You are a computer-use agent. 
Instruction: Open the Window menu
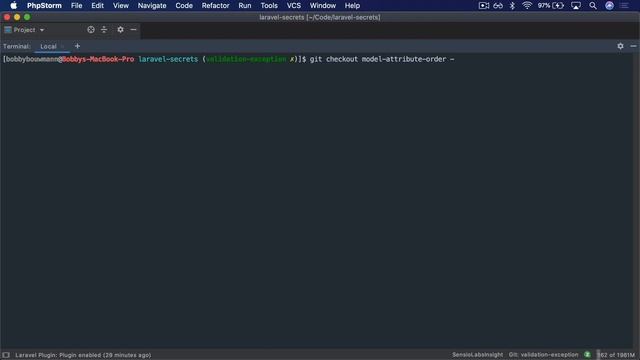(x=322, y=5)
